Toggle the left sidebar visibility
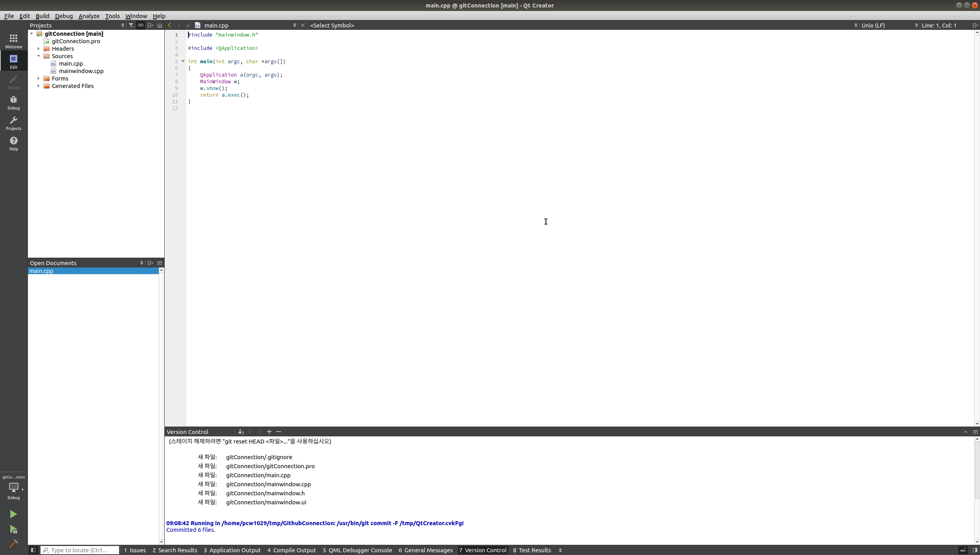 pos(33,550)
